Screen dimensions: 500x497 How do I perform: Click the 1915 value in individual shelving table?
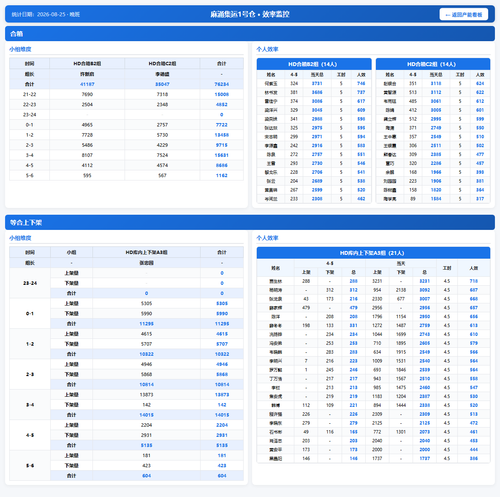click(401, 352)
